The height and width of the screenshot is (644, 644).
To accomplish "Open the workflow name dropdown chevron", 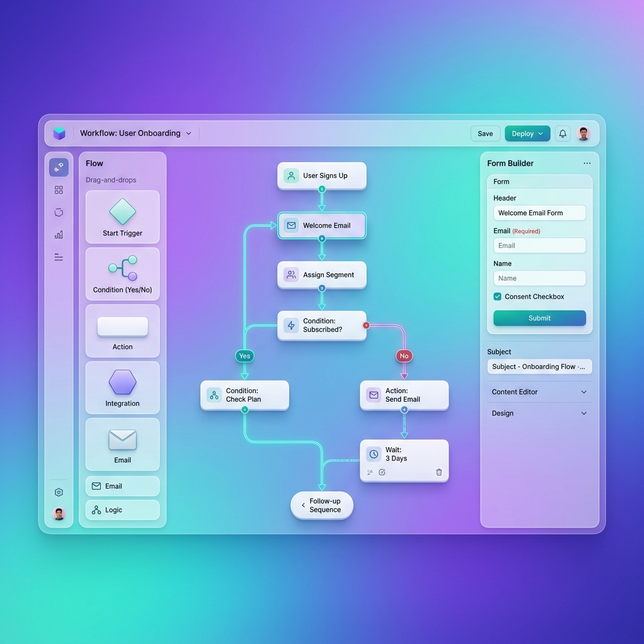I will point(189,133).
